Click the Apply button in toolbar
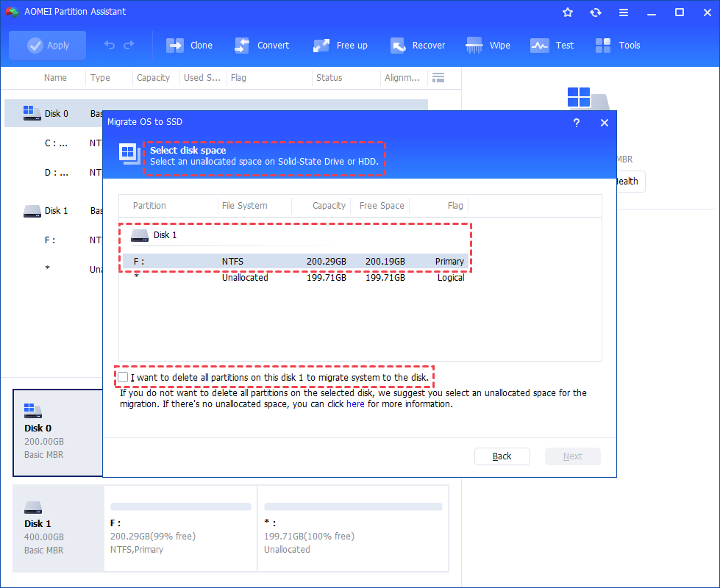Image resolution: width=720 pixels, height=588 pixels. (x=47, y=46)
